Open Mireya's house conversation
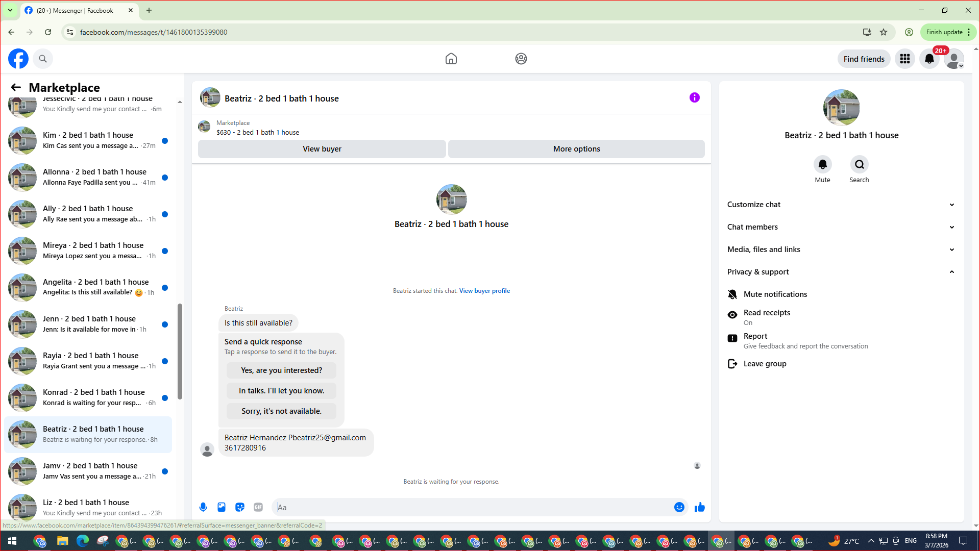 pos(88,251)
